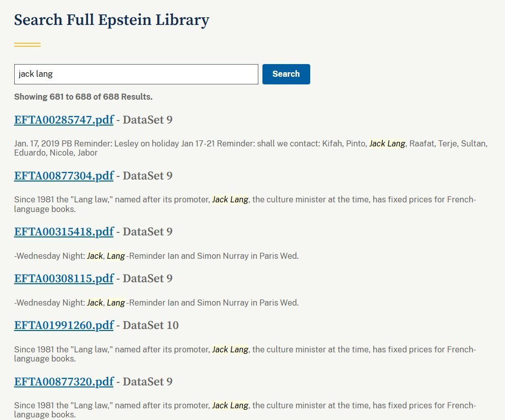Open the EFTA00308115.pdf search result
505x420 pixels.
(64, 279)
